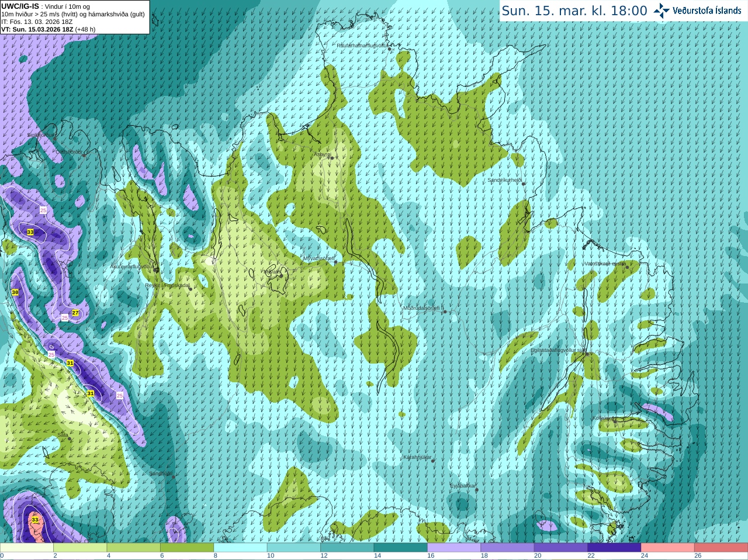This screenshot has height=560, width=748.
Task: Click the yellow 27 max gust label
Action: click(x=75, y=313)
